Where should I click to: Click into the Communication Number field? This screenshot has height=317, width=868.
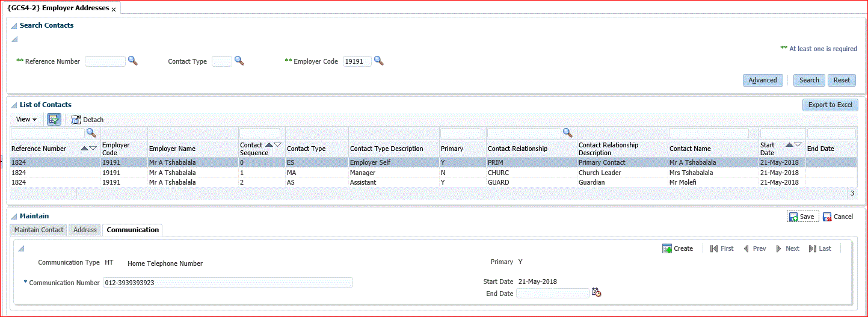[227, 283]
